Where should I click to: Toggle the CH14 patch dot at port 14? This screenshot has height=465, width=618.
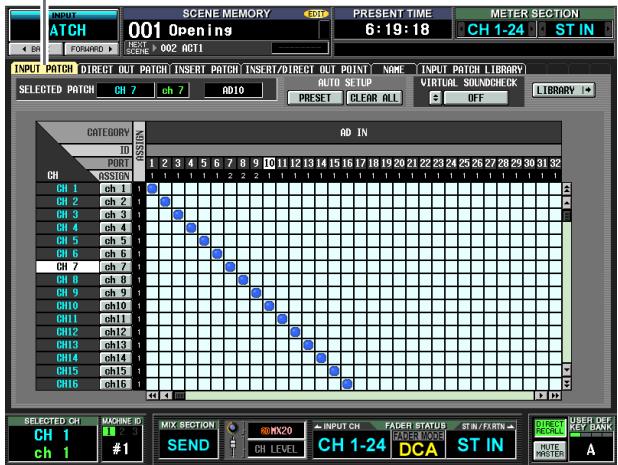coord(321,358)
